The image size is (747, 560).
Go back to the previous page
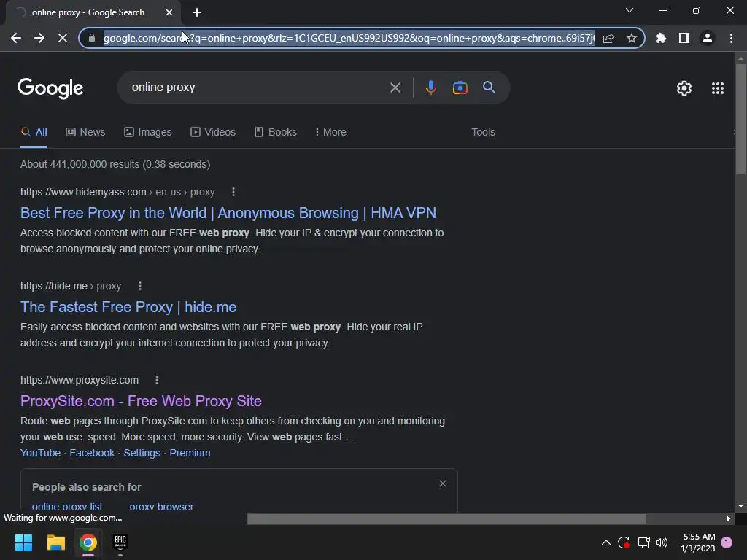pos(16,38)
